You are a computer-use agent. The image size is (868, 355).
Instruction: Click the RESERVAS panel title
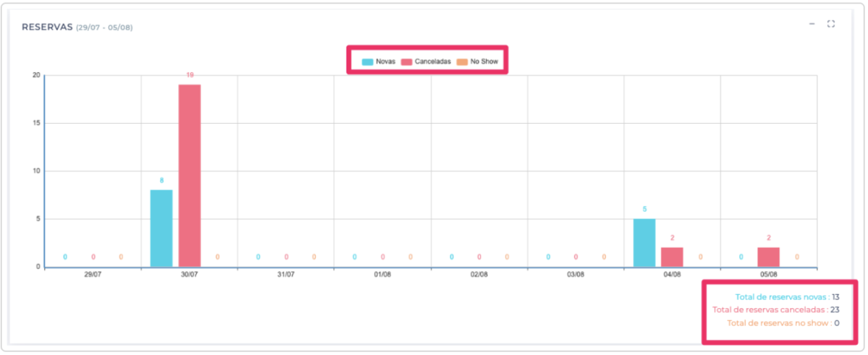coord(47,27)
